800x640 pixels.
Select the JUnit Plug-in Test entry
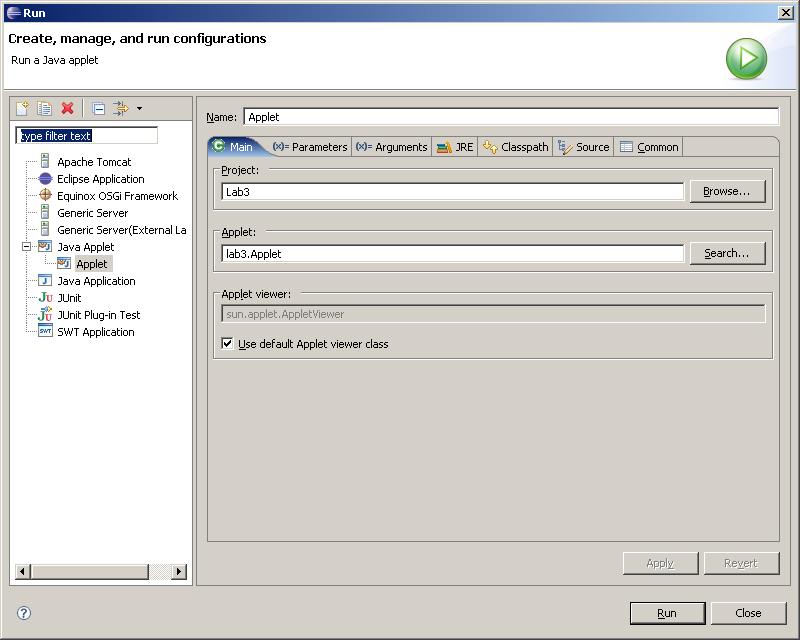(98, 315)
